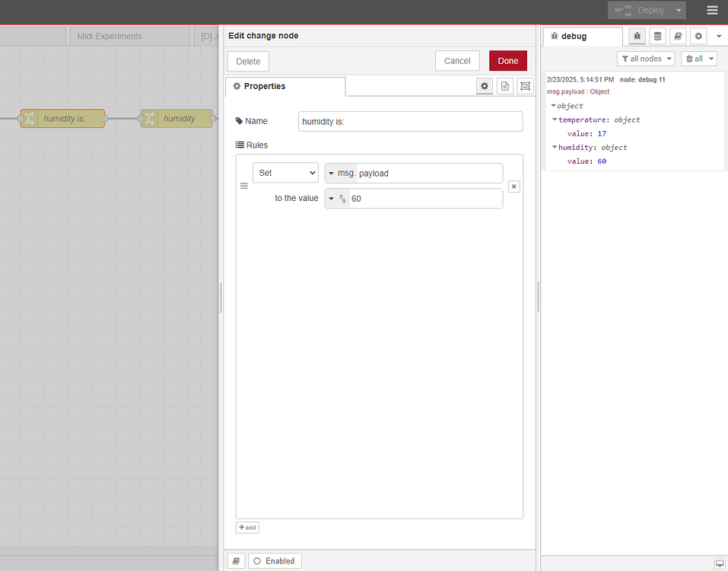
Task: Open the main hamburger menu
Action: tap(712, 10)
